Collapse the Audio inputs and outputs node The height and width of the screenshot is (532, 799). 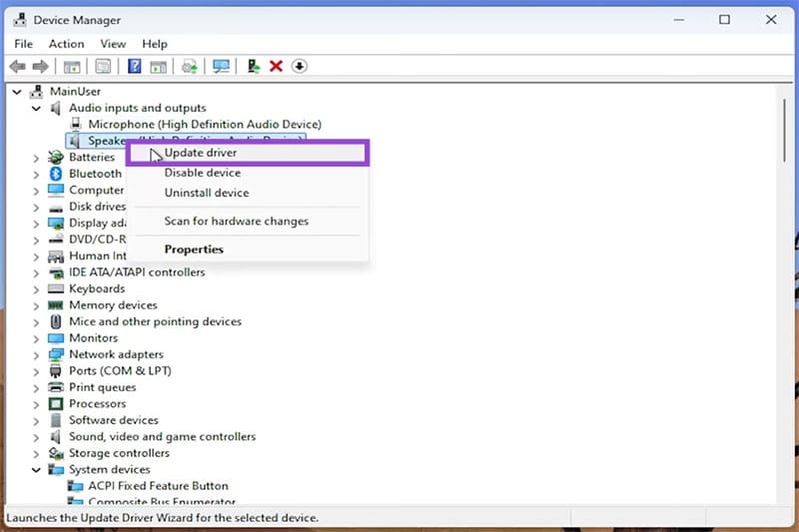click(x=36, y=108)
